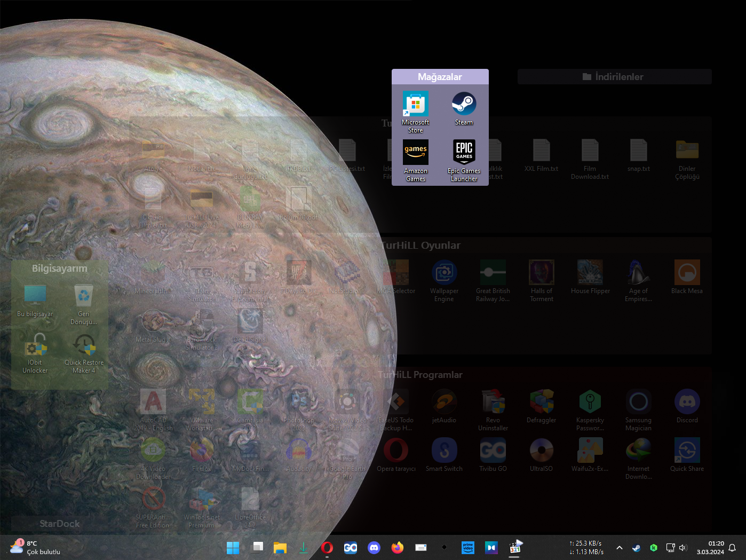This screenshot has width=746, height=560.
Task: Switch to Opera on the taskbar
Action: [x=327, y=548]
